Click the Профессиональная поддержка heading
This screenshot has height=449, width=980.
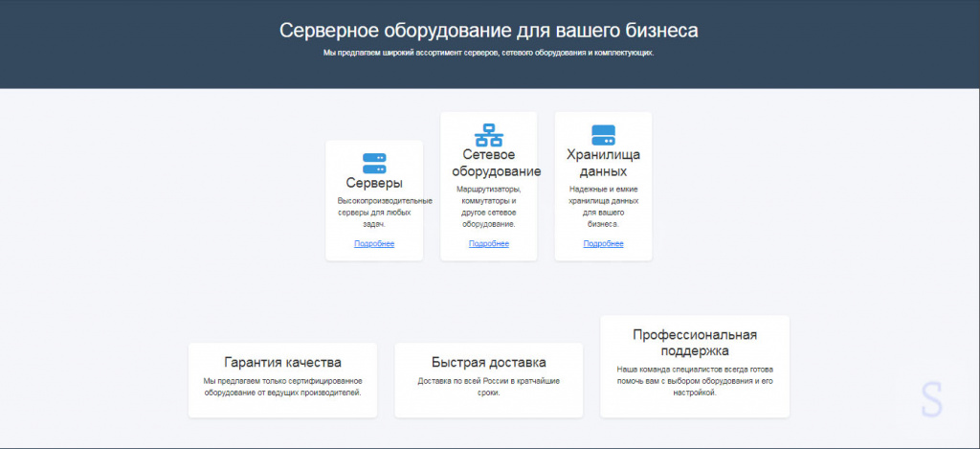click(x=695, y=343)
